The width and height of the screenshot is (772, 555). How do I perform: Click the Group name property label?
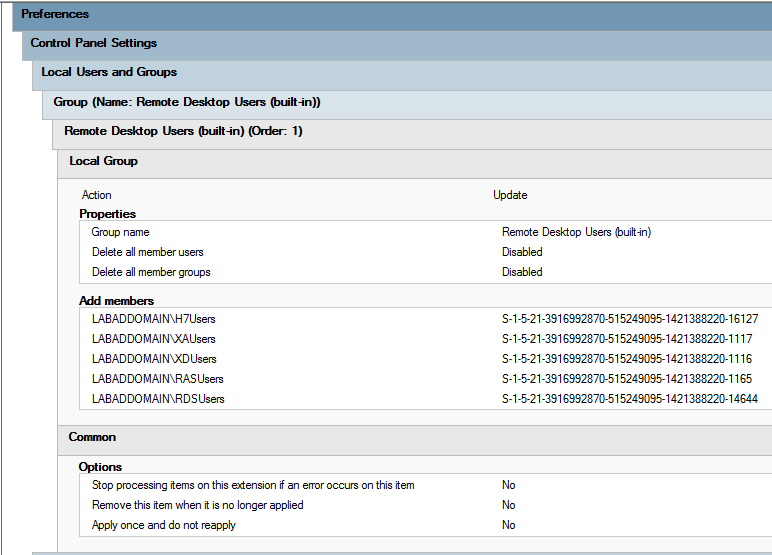[120, 232]
